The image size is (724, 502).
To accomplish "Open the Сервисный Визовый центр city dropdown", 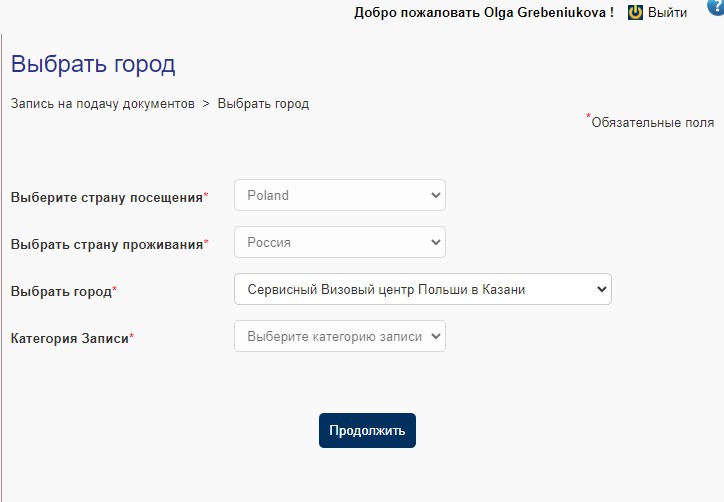I will [423, 290].
